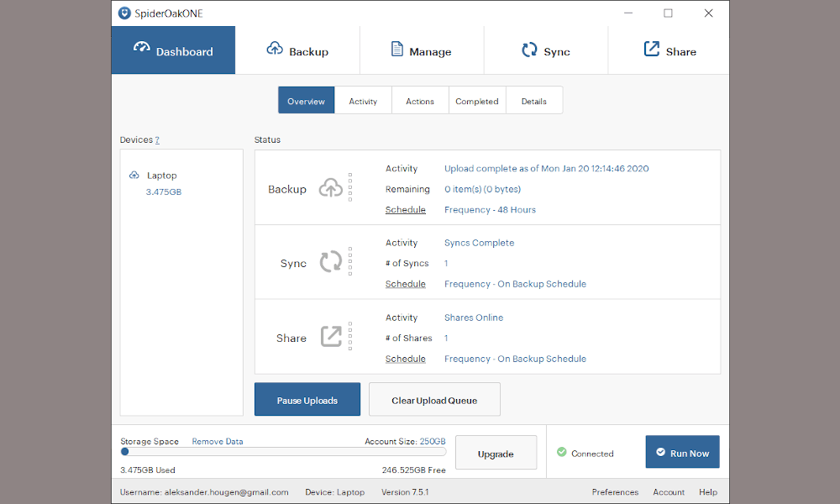Image resolution: width=840 pixels, height=504 pixels.
Task: Open the Completed tab
Action: point(477,100)
